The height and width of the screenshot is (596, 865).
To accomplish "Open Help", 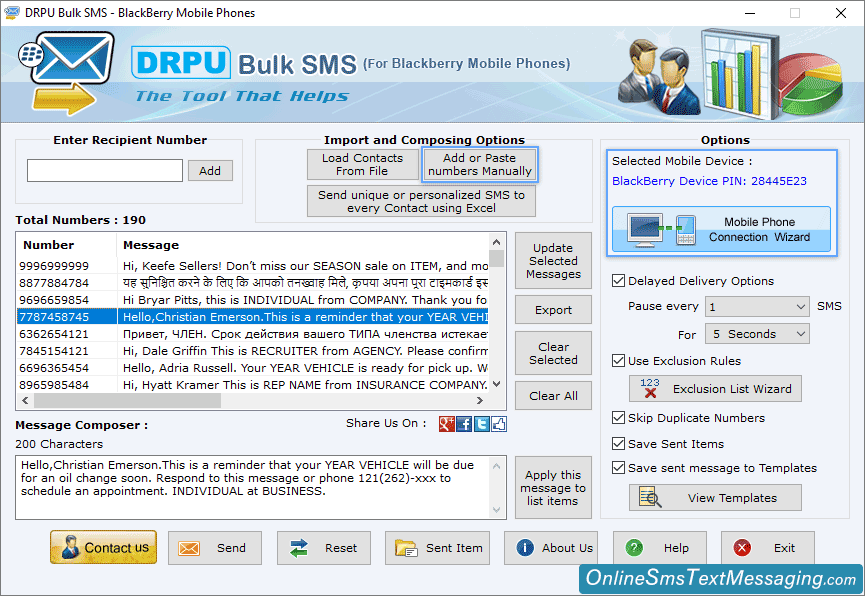I will [x=660, y=548].
